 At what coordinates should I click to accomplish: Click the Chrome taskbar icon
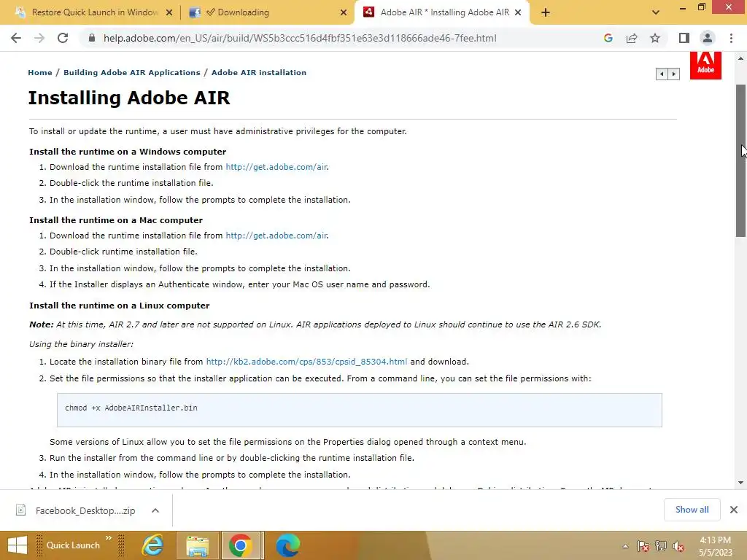(241, 545)
